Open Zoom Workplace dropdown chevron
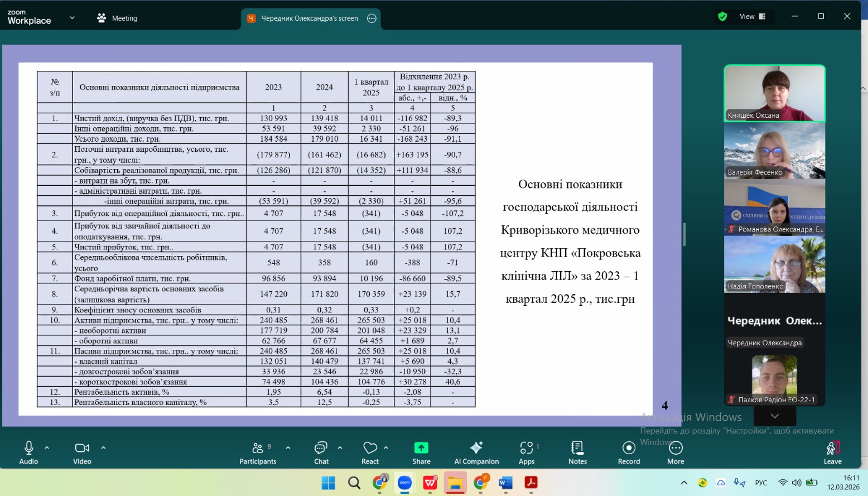 72,18
